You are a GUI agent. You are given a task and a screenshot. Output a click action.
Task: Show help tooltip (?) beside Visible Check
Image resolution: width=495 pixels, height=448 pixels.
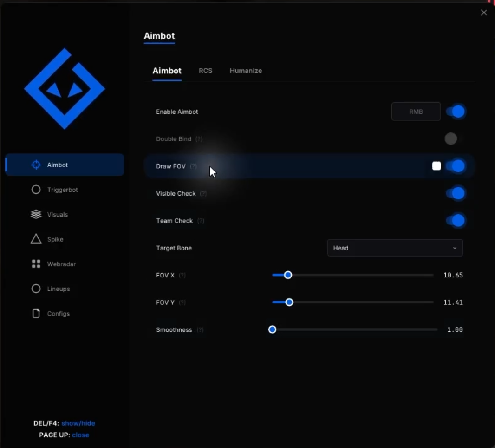203,193
